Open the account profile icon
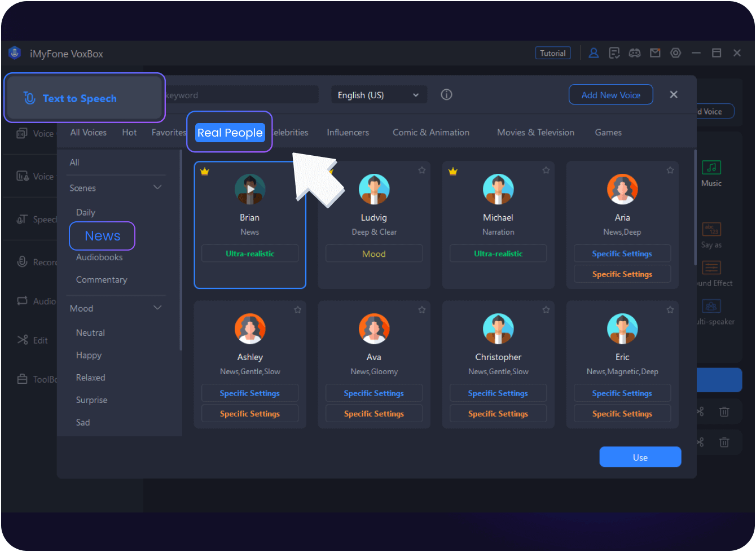 point(594,53)
